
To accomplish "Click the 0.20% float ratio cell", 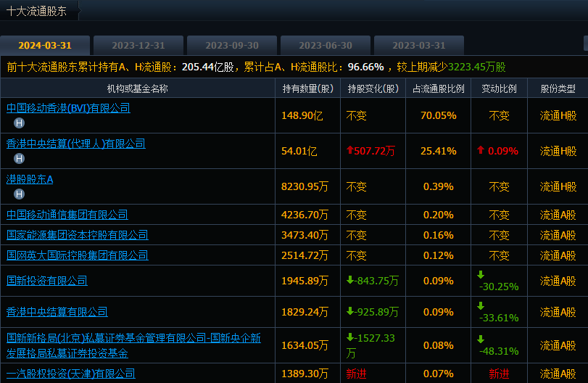I will 439,215.
